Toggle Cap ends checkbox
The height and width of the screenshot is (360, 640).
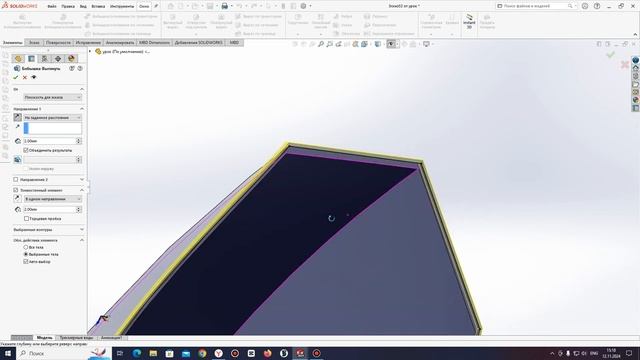26,219
